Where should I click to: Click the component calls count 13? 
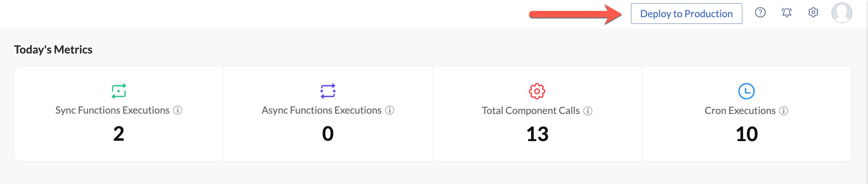pyautogui.click(x=537, y=134)
